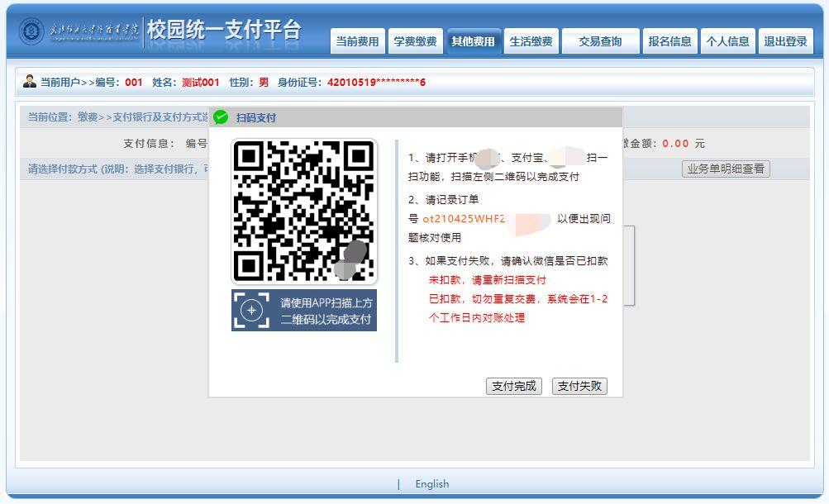Click green checkmark icon in dialog title

(221, 117)
